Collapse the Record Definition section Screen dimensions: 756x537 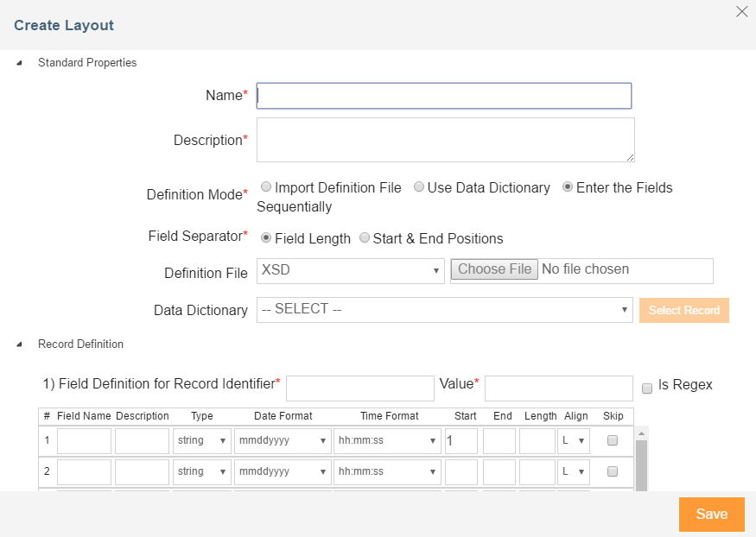click(20, 344)
